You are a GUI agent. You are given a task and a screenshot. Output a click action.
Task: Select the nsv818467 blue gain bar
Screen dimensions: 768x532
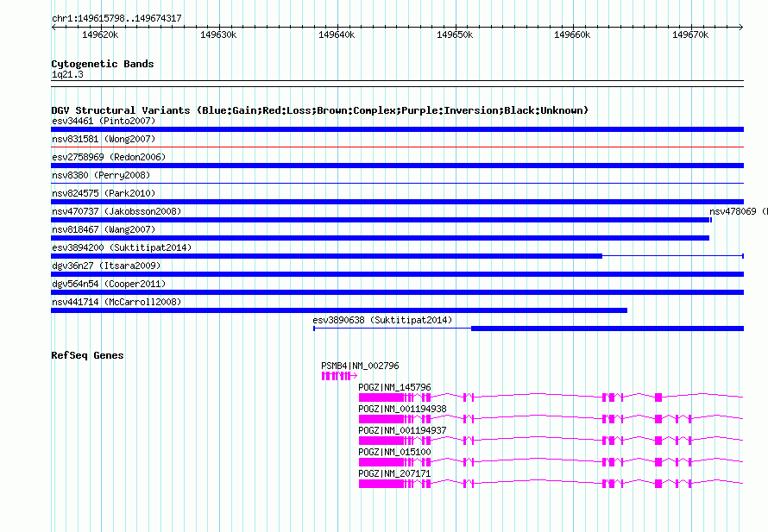380,238
